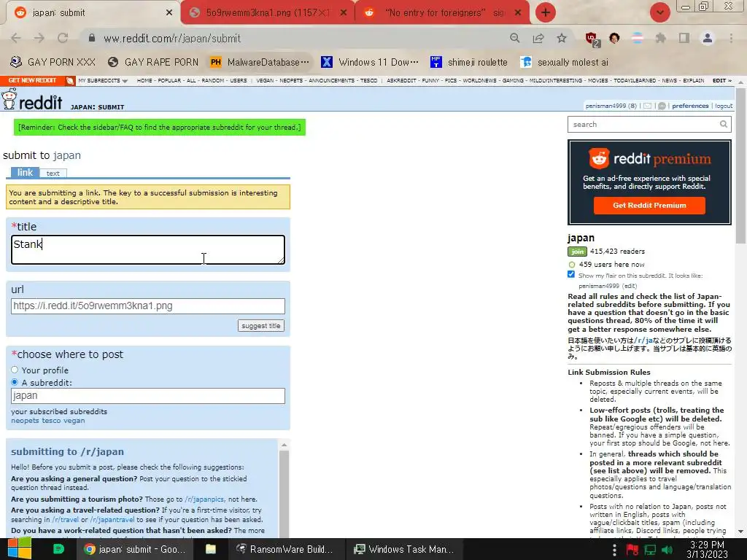Choose the 'neopets' subscribed subreddit link
The height and width of the screenshot is (560, 747).
26,421
